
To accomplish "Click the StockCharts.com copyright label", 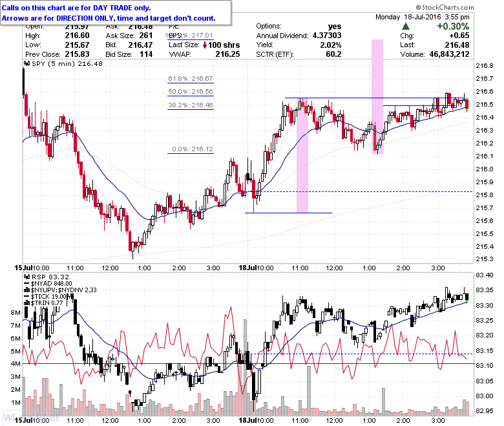I will tap(445, 7).
